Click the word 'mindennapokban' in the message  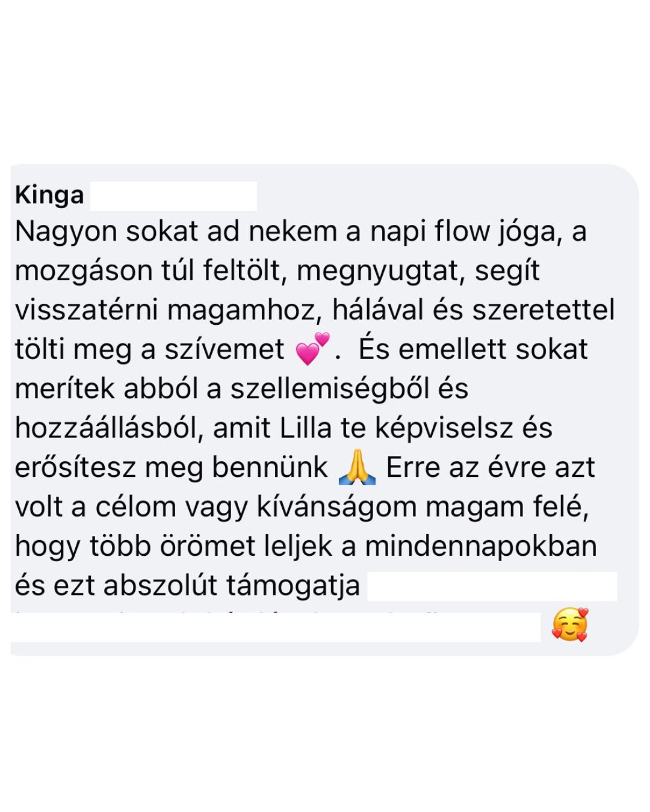tap(481, 546)
